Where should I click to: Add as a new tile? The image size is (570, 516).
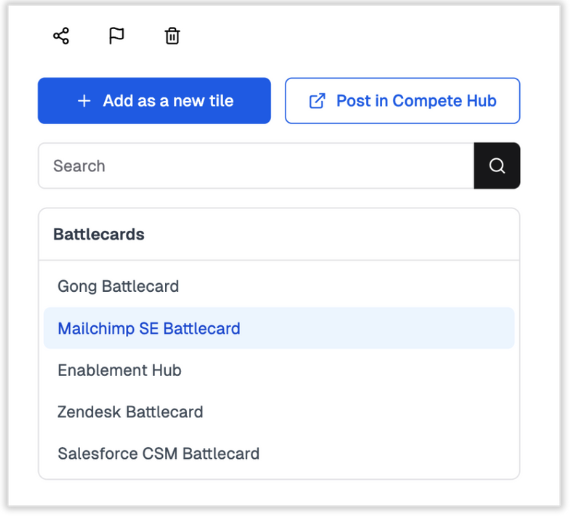pos(154,101)
